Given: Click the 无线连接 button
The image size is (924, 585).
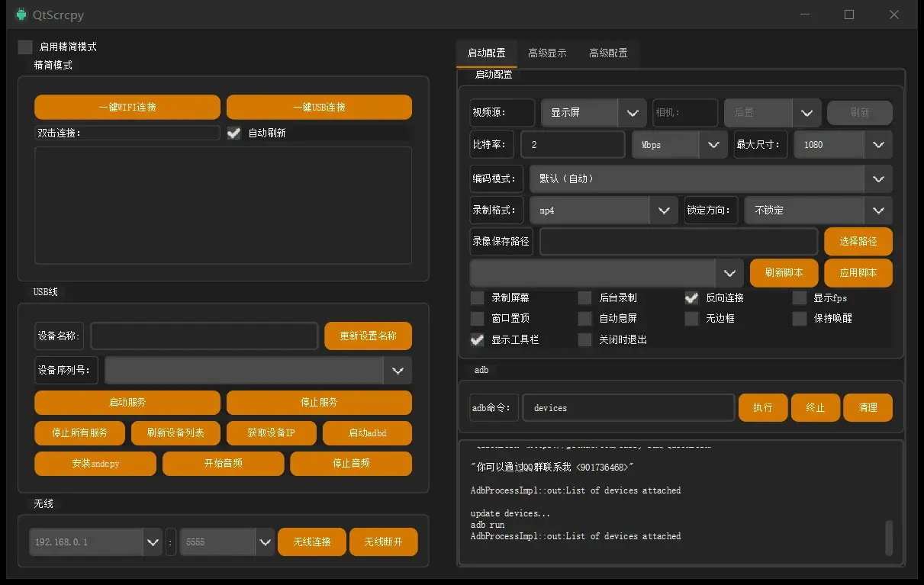Looking at the screenshot, I should pos(311,542).
